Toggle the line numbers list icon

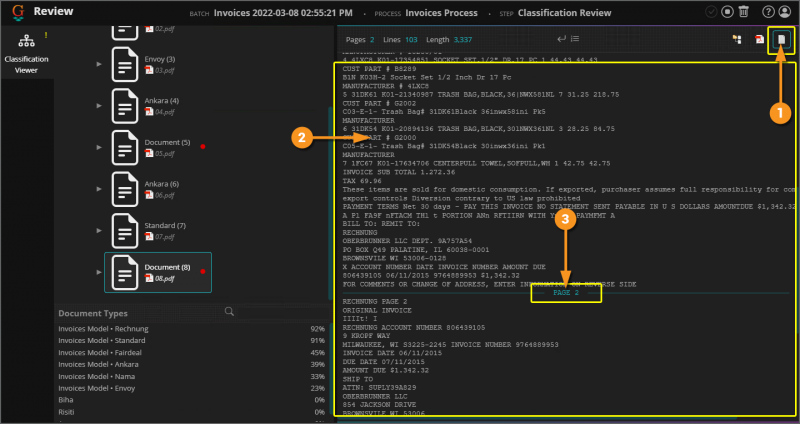[x=575, y=39]
